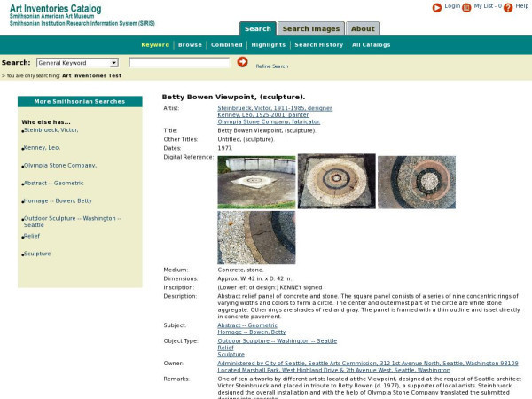Viewport: 532px width, 399px height.
Task: Open the About tab
Action: pyautogui.click(x=363, y=28)
